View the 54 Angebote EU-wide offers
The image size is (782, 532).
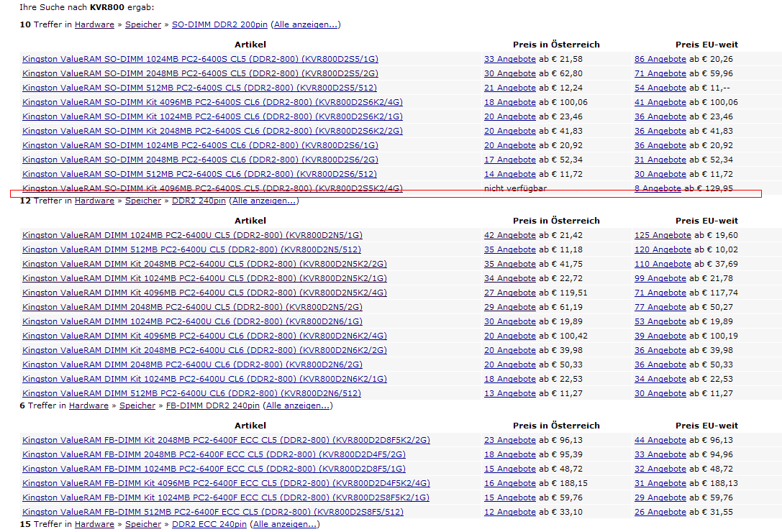coord(660,88)
